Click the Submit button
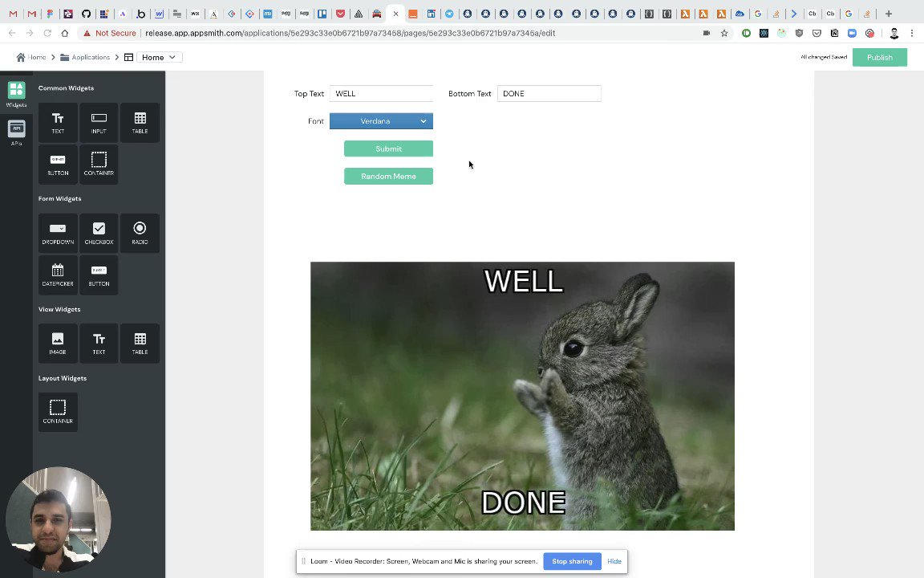Viewport: 924px width, 578px height. click(388, 149)
